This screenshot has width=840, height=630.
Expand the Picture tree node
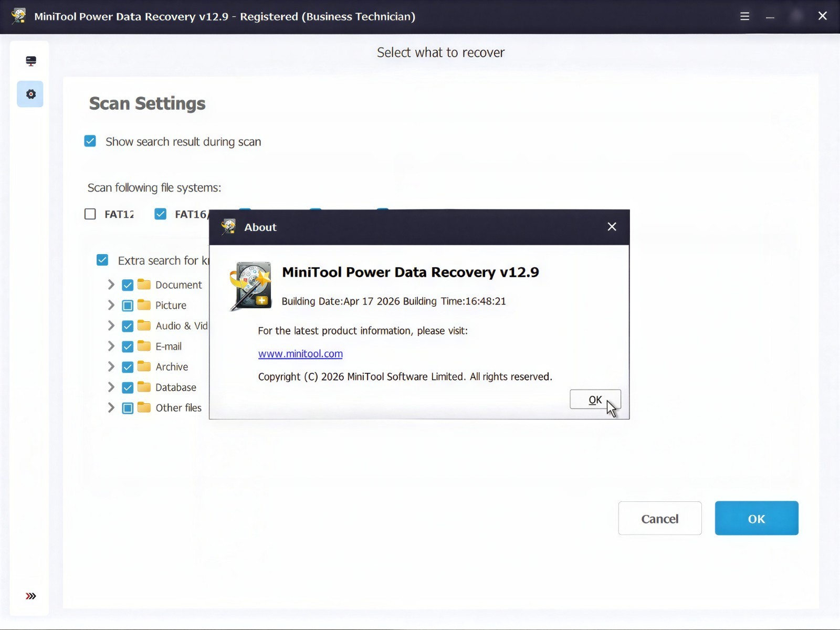[x=111, y=305]
